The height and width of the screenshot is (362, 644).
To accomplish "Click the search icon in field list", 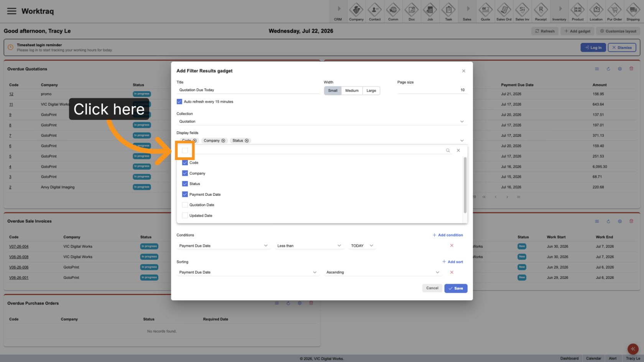I will 448,151.
